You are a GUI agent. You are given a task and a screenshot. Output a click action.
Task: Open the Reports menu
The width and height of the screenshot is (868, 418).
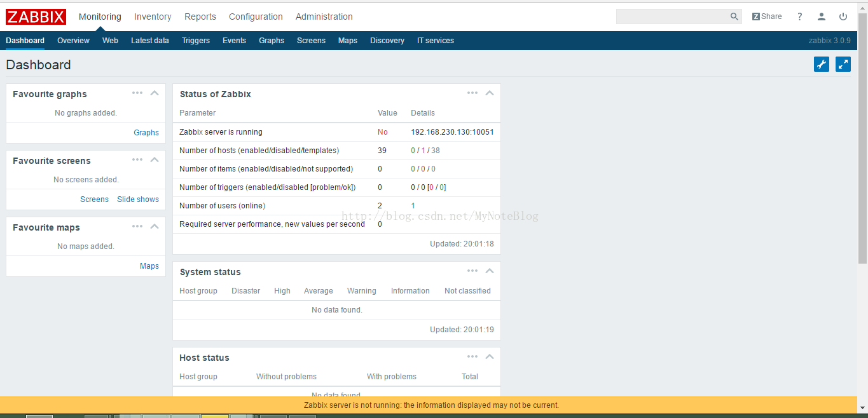pos(200,17)
